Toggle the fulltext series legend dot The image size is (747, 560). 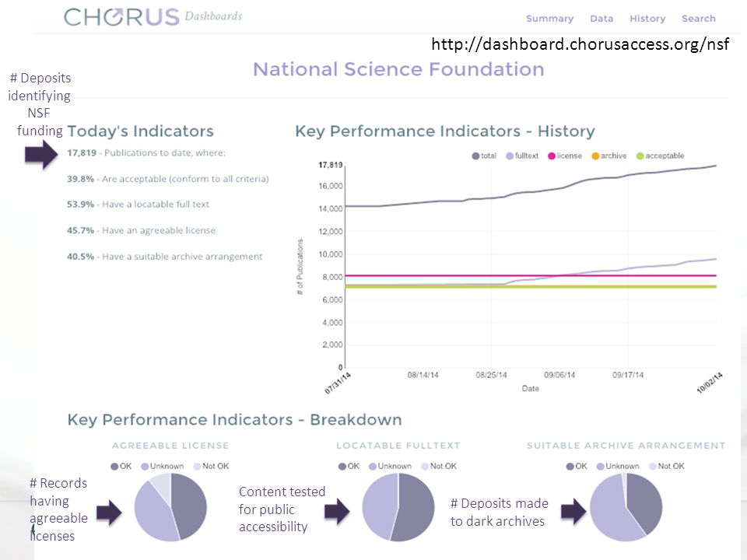click(509, 156)
